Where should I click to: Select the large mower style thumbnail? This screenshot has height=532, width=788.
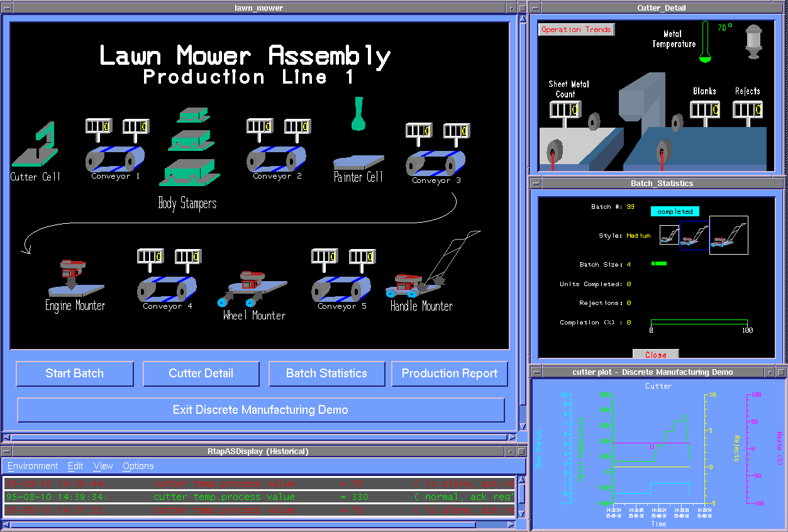coord(728,235)
